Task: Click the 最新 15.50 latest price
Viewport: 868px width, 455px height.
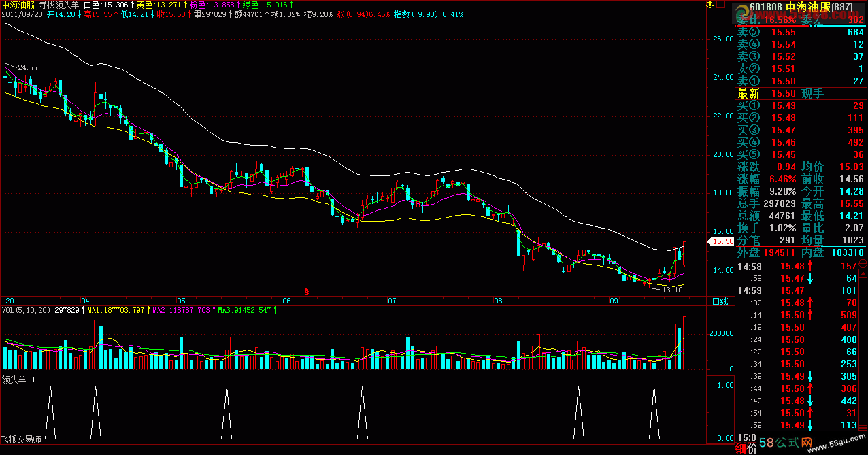Action: point(767,93)
